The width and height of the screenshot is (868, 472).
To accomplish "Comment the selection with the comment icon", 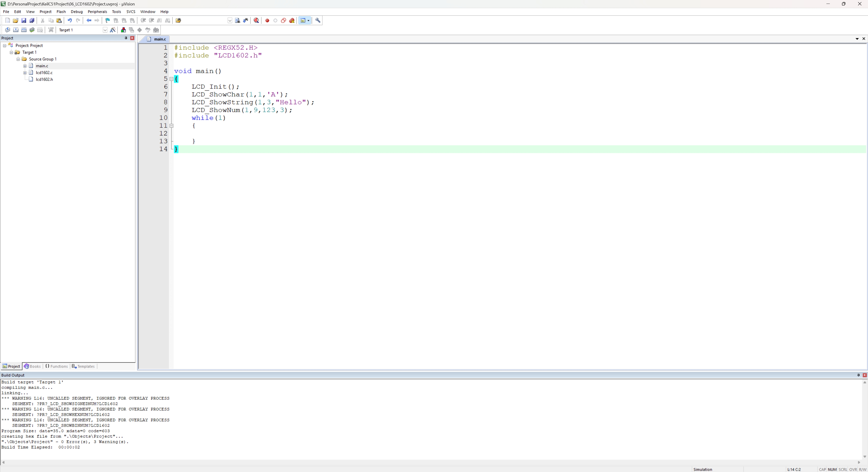I will pyautogui.click(x=160, y=21).
